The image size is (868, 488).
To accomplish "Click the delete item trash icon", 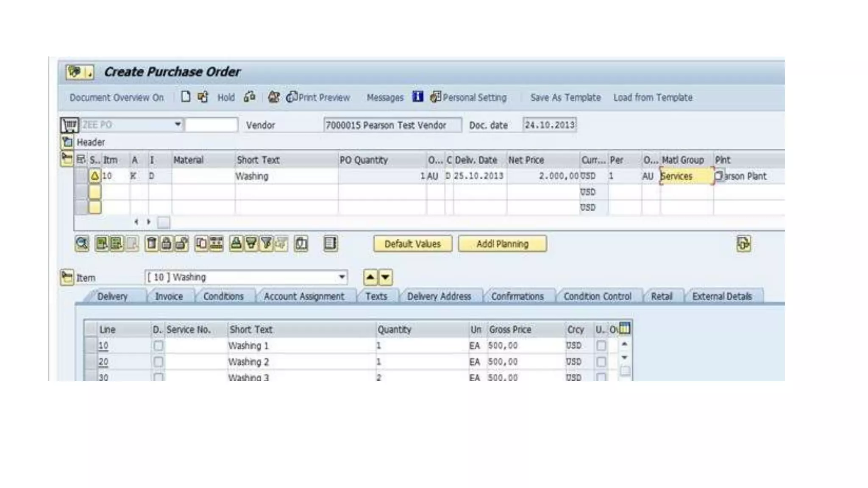I will 151,244.
